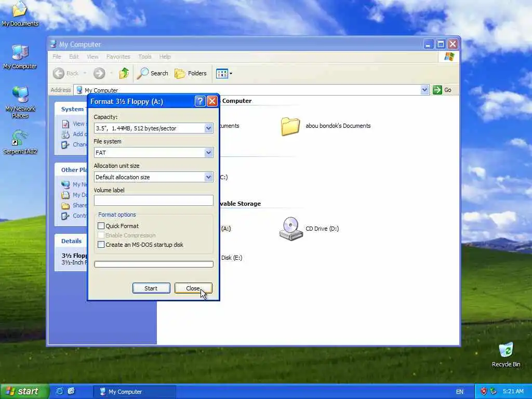Click the Close button in Format dialog
Image resolution: width=532 pixels, height=399 pixels.
click(193, 288)
